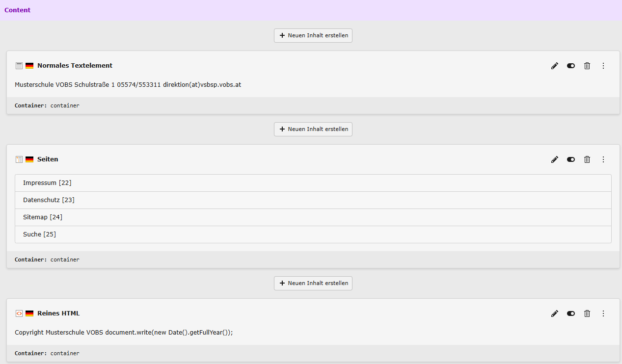Image resolution: width=622 pixels, height=364 pixels.
Task: Delete the Normales Textelement via trash icon
Action: [x=587, y=66]
